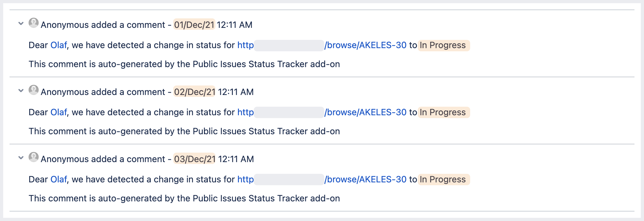644x221 pixels.
Task: Click Anonymous avatar on 01/Dec/21 comment
Action: pos(34,23)
